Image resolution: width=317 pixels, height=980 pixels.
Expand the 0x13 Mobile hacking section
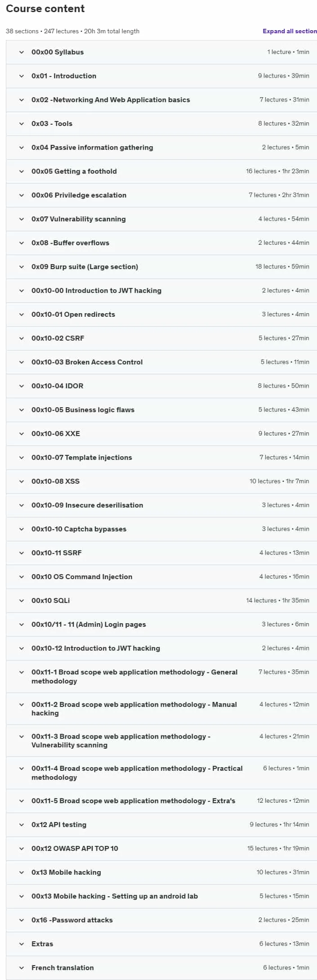161,872
